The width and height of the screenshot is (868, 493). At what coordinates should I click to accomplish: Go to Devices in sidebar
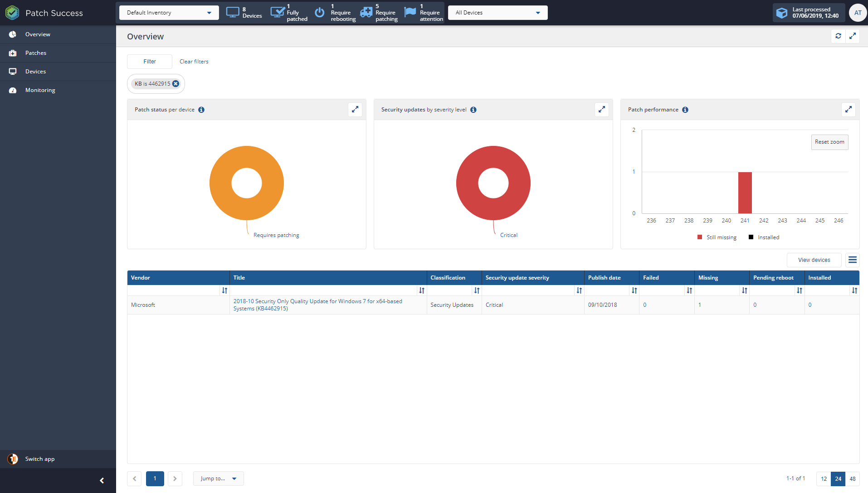tap(58, 72)
